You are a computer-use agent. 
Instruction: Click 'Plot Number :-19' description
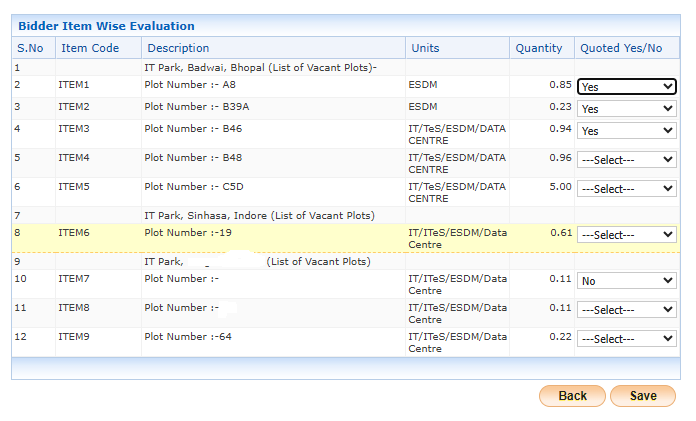(188, 232)
